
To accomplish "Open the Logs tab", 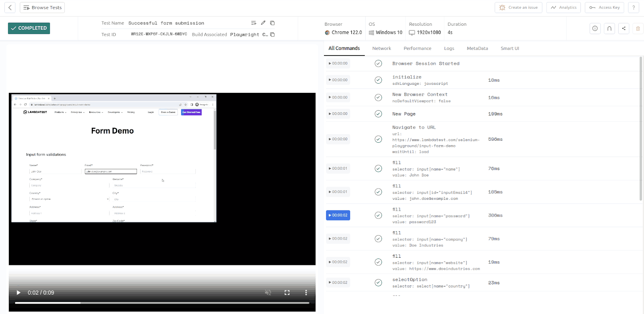I will [x=449, y=48].
